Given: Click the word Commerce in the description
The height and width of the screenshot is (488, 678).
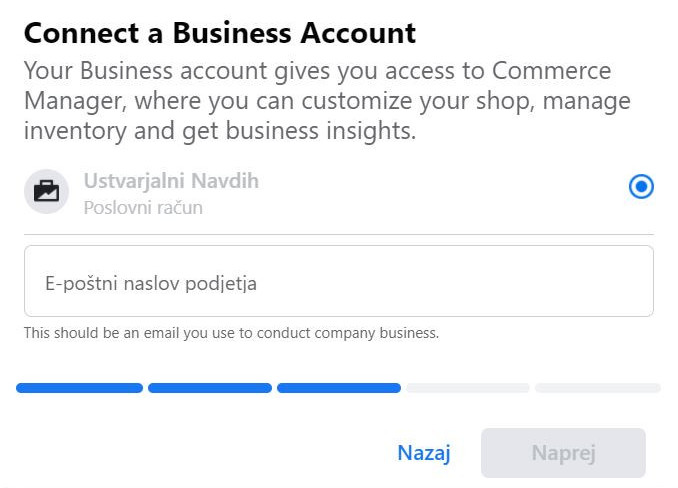Looking at the screenshot, I should pos(551,70).
